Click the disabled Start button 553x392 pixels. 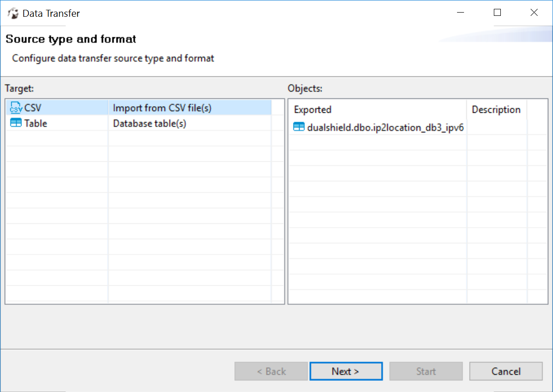point(426,371)
